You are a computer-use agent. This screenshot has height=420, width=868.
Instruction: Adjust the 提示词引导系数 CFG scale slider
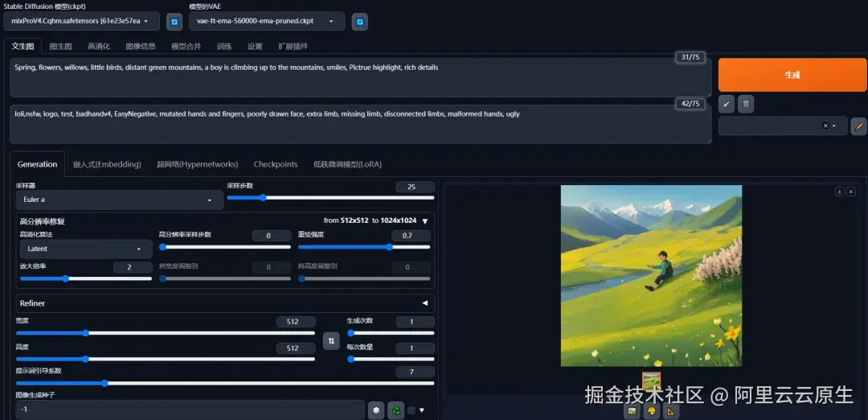pyautogui.click(x=225, y=383)
